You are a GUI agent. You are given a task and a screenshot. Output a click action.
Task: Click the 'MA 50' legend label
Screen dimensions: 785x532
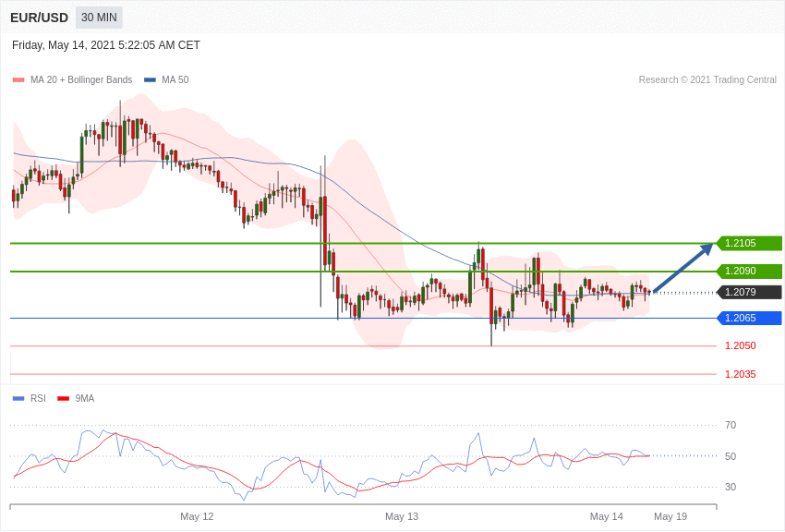click(x=175, y=79)
